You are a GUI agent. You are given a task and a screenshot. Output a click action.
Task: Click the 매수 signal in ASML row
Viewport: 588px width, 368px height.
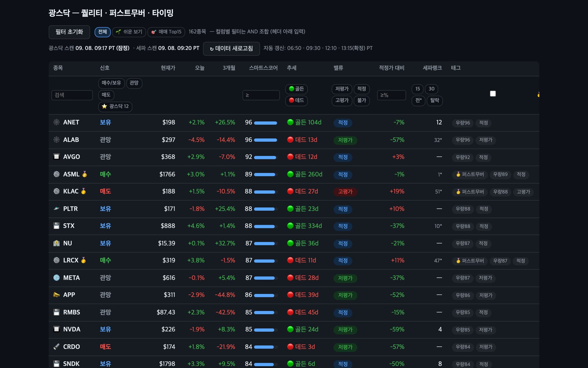tap(105, 174)
